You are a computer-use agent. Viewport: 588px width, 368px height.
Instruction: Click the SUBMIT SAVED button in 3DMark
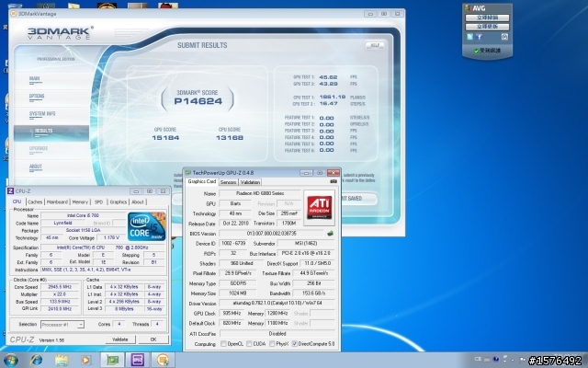click(358, 199)
